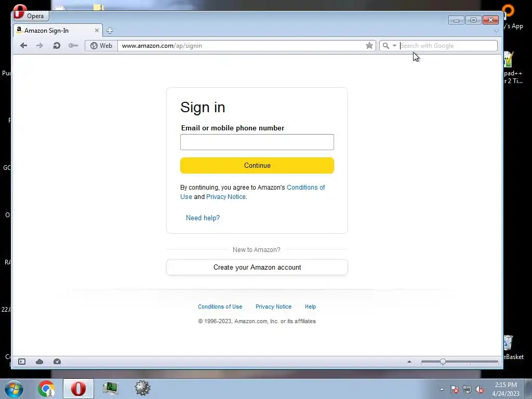Expand the Need help? link
The width and height of the screenshot is (532, 399).
[203, 218]
